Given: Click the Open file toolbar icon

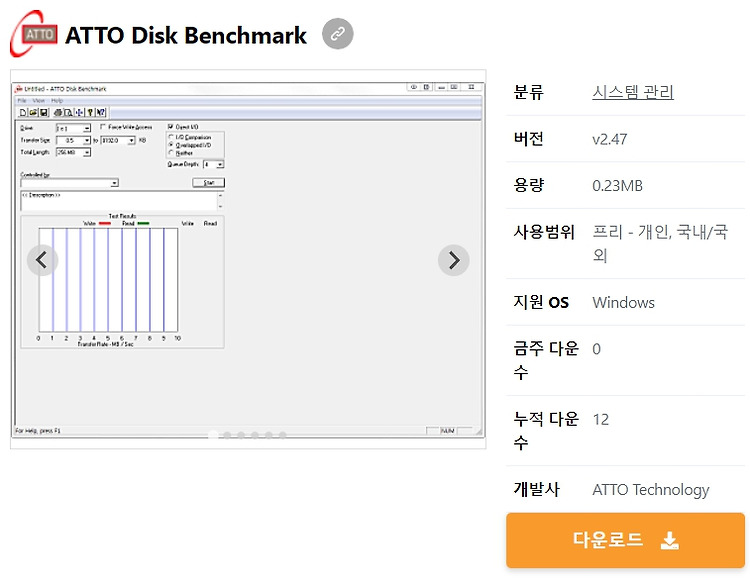Looking at the screenshot, I should [x=33, y=112].
